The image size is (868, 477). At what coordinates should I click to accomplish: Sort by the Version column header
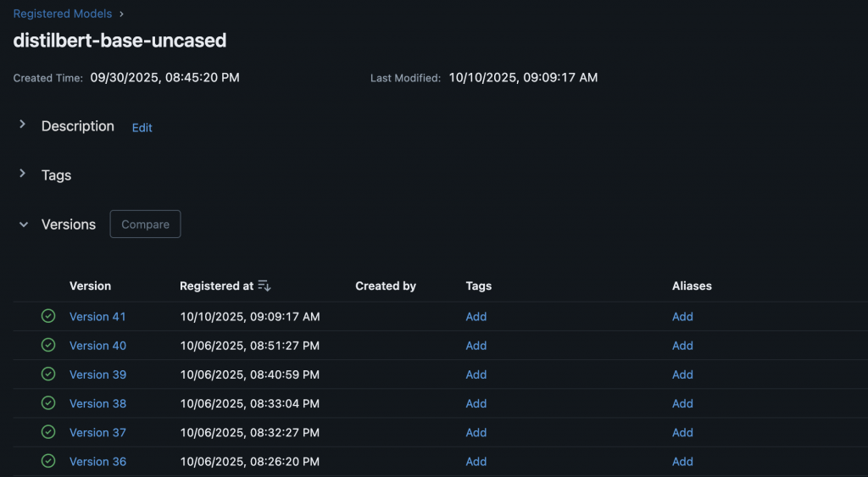coord(90,286)
